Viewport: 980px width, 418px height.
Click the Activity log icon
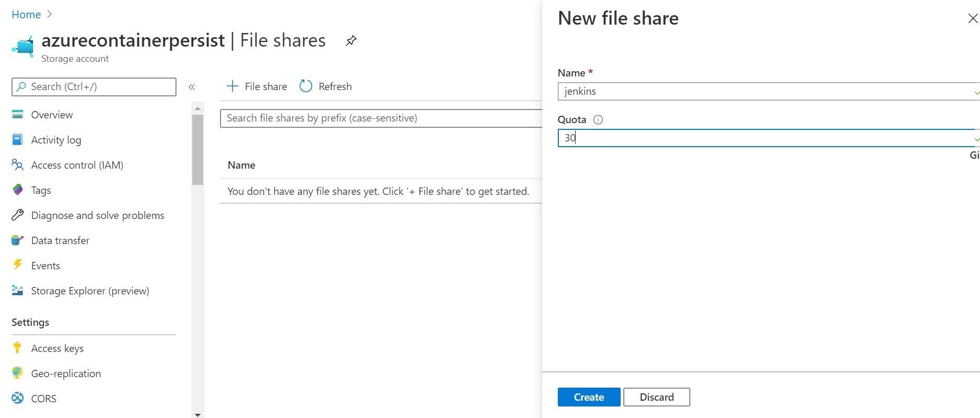click(x=18, y=139)
